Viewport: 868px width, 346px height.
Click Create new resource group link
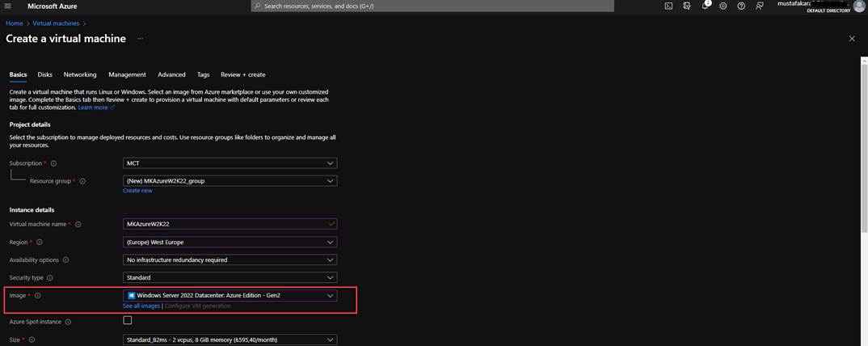point(137,191)
